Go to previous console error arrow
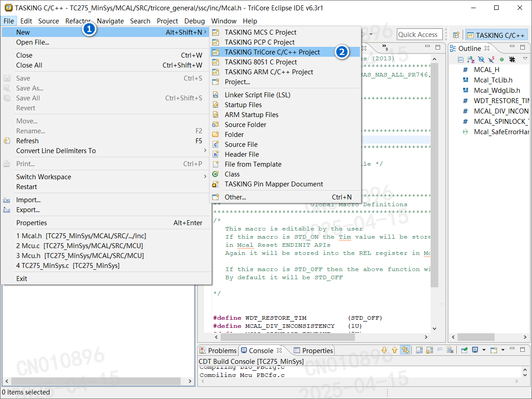 tap(395, 350)
